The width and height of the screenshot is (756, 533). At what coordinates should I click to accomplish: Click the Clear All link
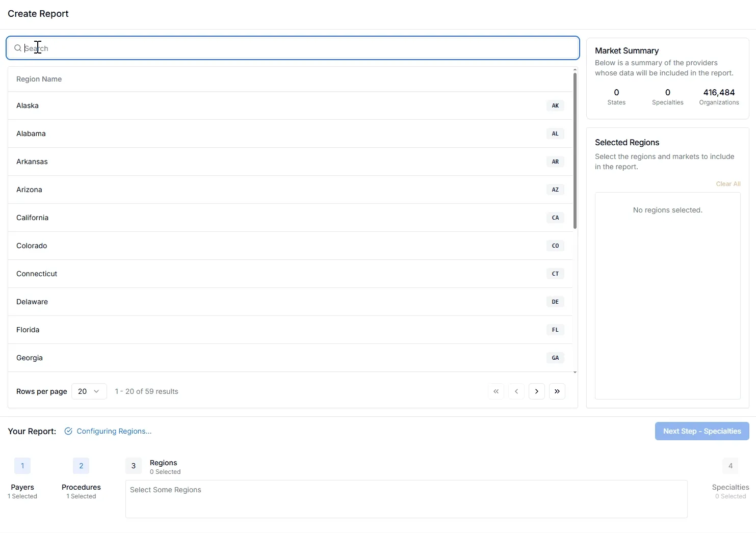728,184
